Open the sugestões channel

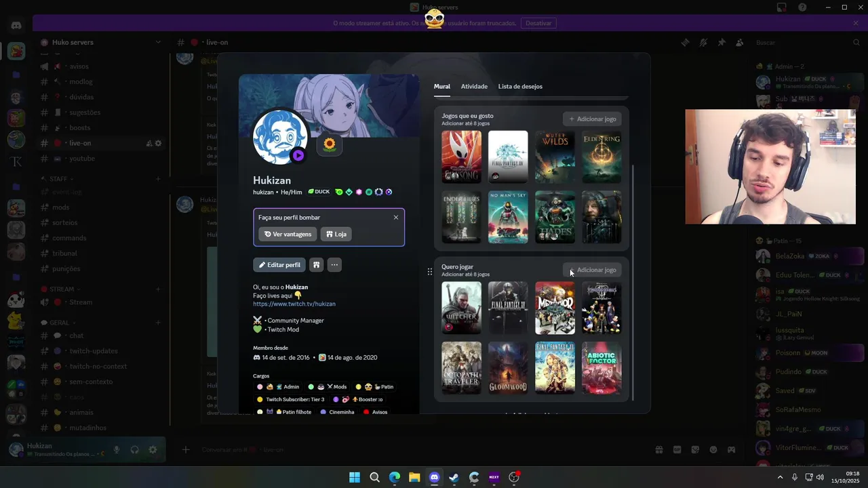(x=100, y=113)
